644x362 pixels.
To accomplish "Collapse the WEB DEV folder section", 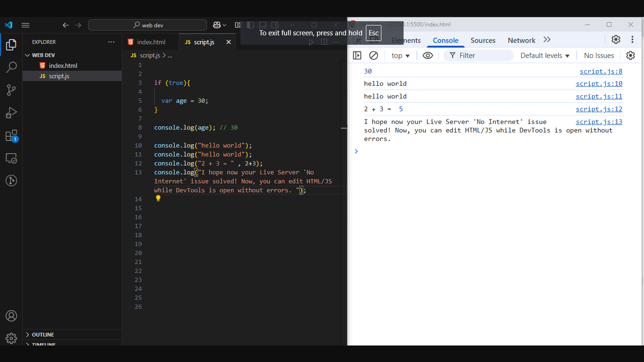I will click(x=72, y=55).
